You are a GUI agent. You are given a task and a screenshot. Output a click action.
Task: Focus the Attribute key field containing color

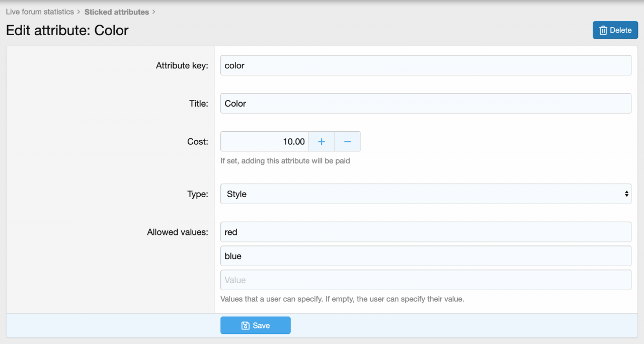tap(426, 65)
